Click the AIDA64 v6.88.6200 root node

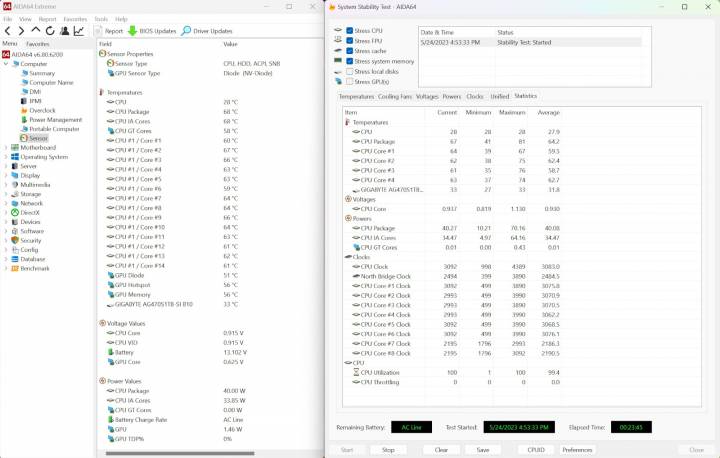click(37, 54)
